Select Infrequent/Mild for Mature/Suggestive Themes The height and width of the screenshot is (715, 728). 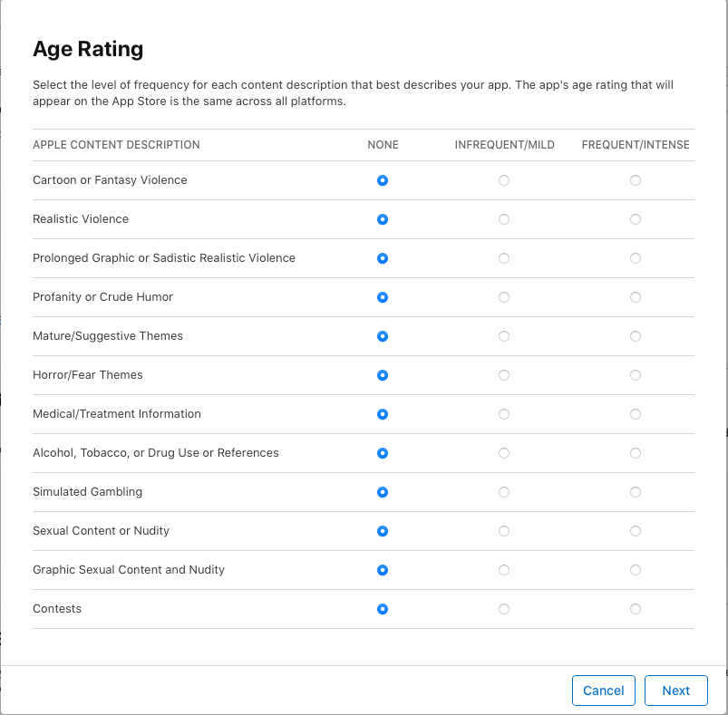click(x=504, y=336)
